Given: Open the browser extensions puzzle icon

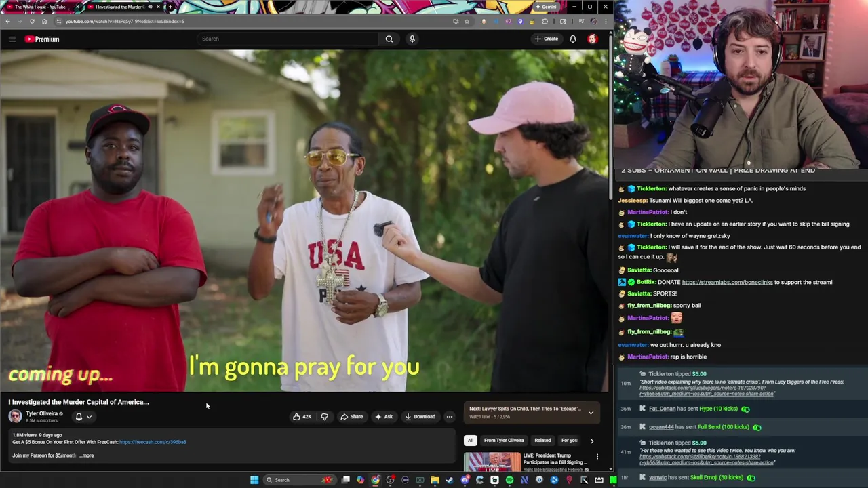Looking at the screenshot, I should [545, 21].
